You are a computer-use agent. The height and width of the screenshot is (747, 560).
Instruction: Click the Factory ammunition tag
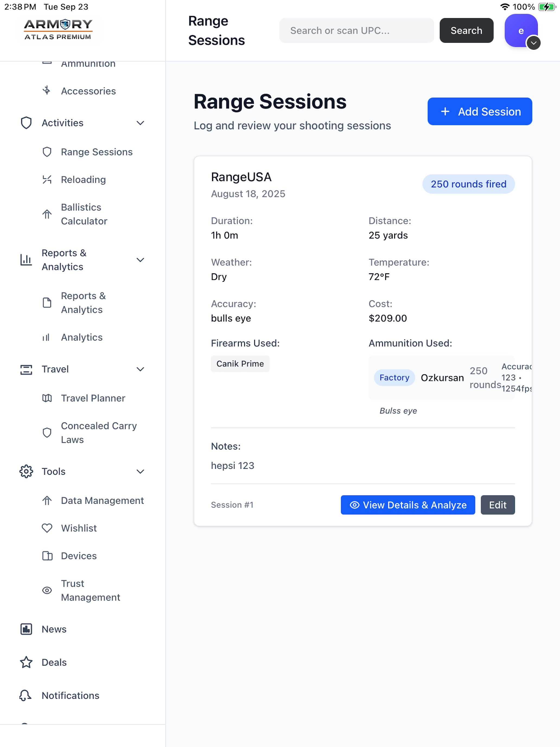coord(394,378)
